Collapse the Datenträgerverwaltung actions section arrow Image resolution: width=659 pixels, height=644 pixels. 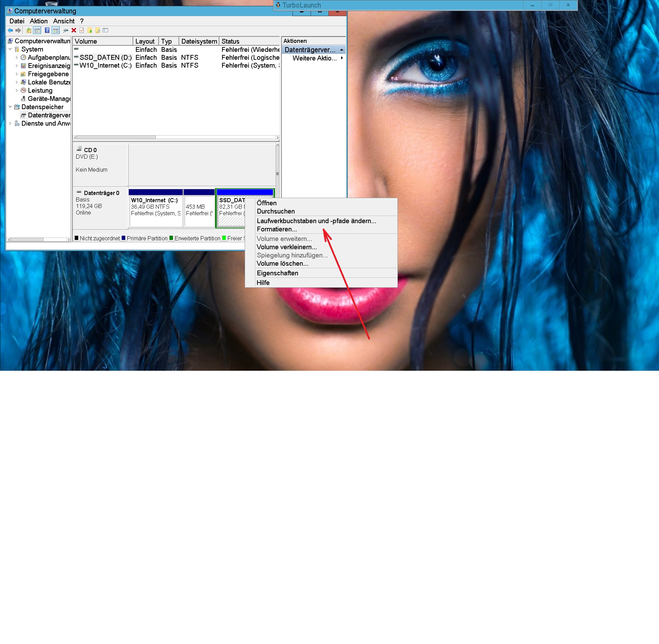point(342,50)
